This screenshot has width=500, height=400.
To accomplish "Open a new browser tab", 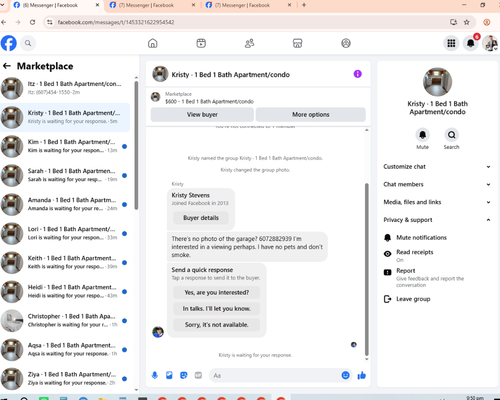I will click(x=304, y=5).
